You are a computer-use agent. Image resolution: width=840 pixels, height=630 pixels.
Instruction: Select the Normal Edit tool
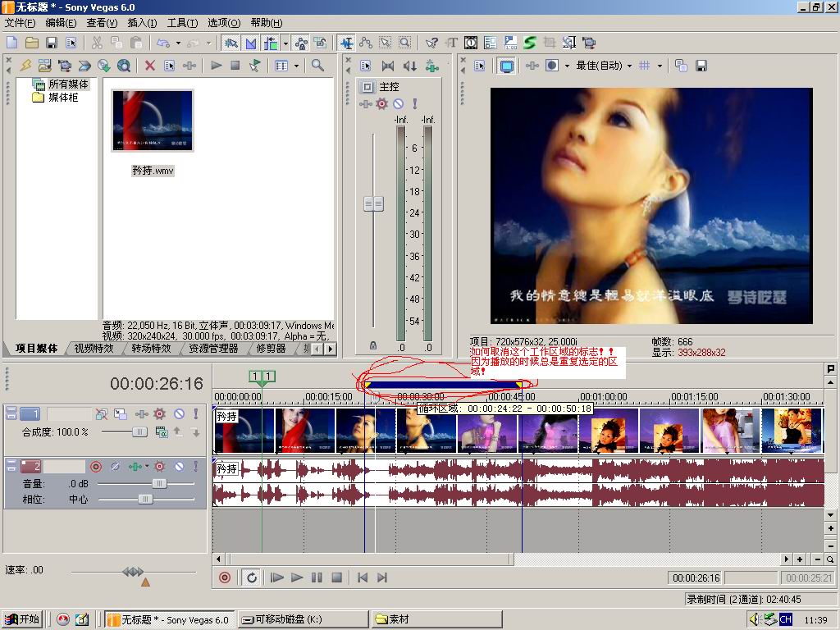[347, 43]
